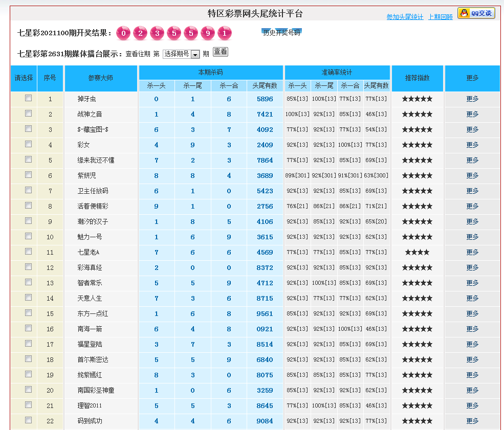Open 历史开奖号码 history results

(281, 33)
